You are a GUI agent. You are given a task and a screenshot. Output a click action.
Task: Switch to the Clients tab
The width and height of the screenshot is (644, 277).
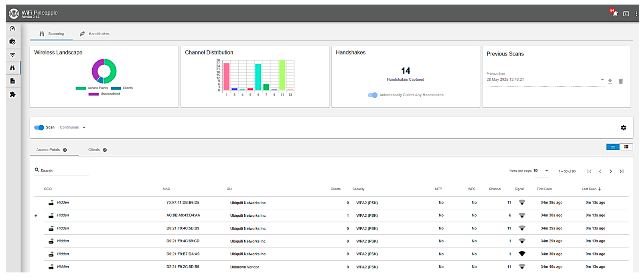(94, 150)
